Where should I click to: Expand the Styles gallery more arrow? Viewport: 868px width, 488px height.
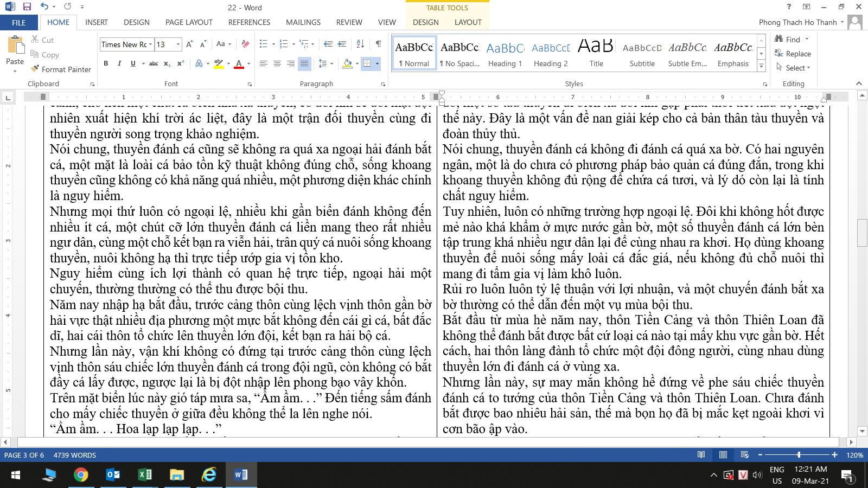pos(762,66)
